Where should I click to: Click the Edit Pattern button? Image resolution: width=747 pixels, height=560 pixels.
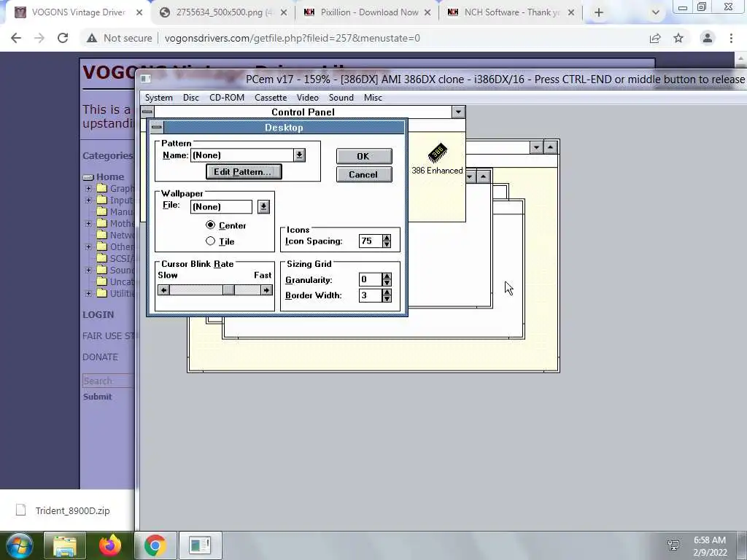(x=244, y=172)
